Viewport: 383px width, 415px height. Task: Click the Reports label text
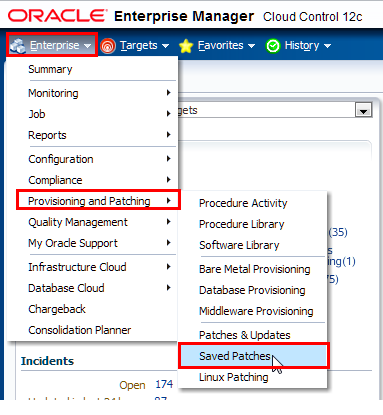pos(47,135)
